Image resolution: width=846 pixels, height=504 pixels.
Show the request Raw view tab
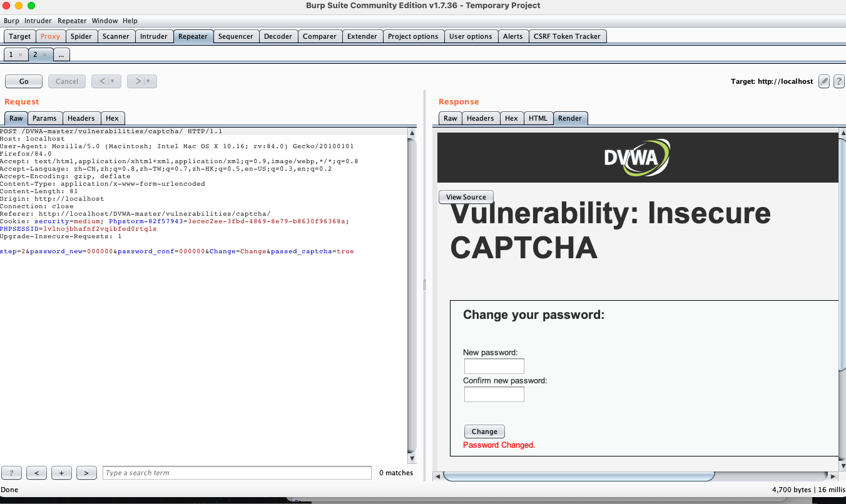[16, 118]
